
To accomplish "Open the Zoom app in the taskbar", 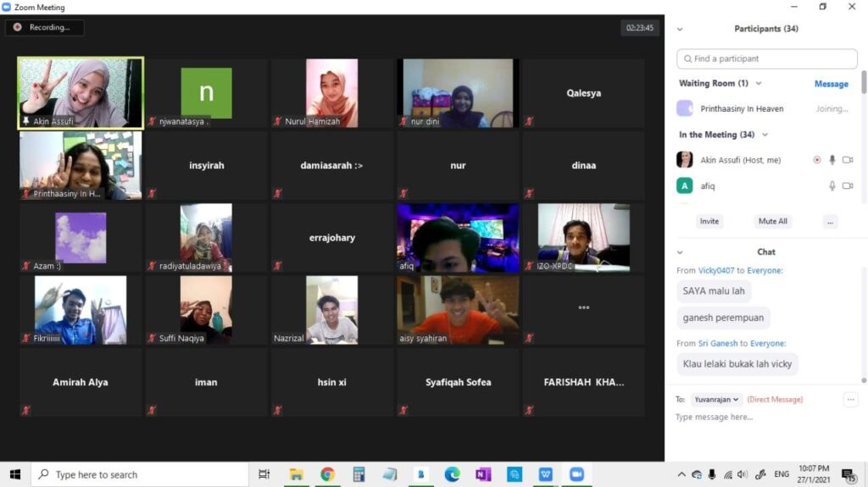I will pyautogui.click(x=576, y=474).
